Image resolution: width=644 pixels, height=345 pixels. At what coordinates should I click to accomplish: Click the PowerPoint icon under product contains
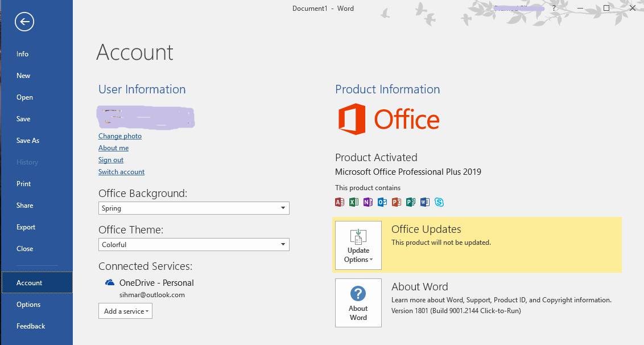[x=397, y=202]
